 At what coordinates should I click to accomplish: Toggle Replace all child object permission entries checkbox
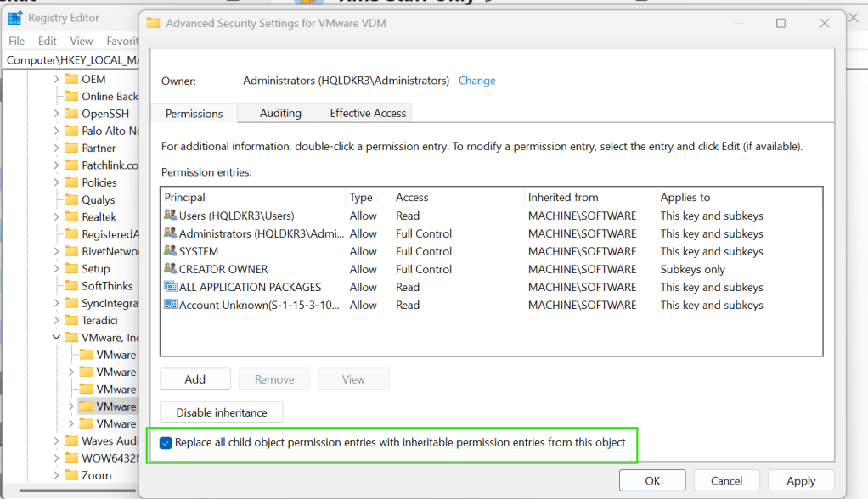(166, 443)
